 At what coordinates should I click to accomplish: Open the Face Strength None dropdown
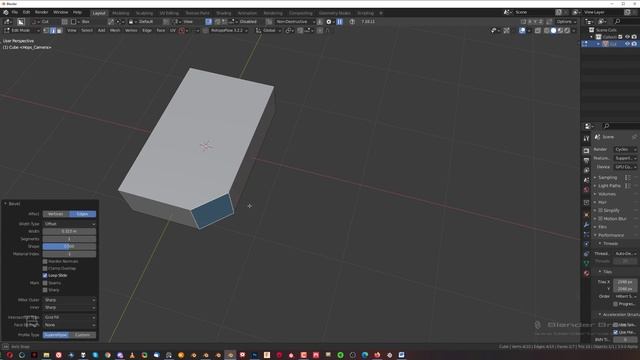pos(69,325)
